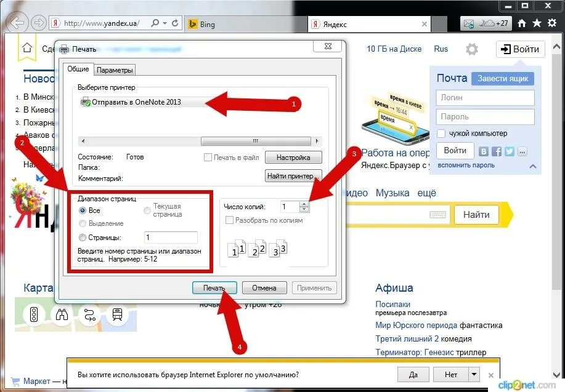The image size is (565, 392).
Task: Click the Найти принтер button
Action: click(x=293, y=176)
